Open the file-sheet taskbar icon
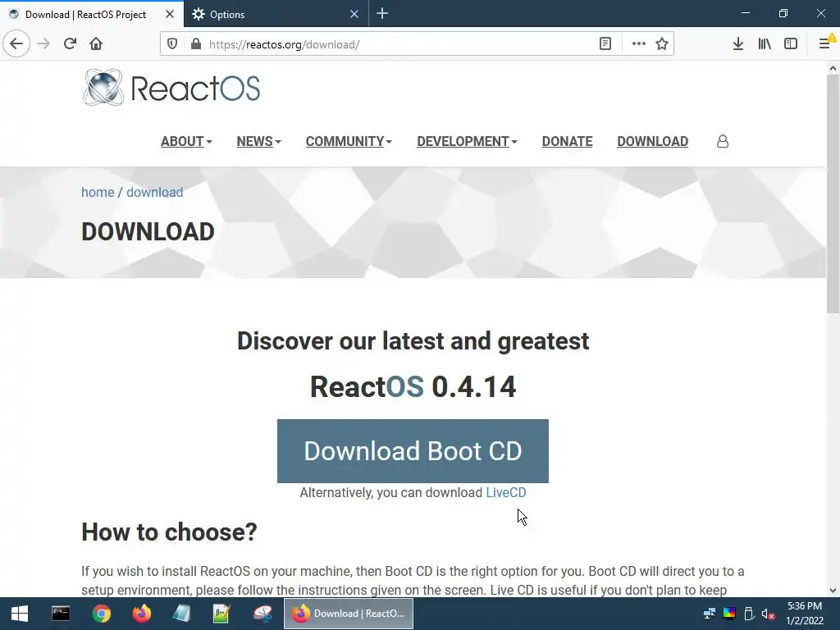Screen dimensions: 840x630 181,614
